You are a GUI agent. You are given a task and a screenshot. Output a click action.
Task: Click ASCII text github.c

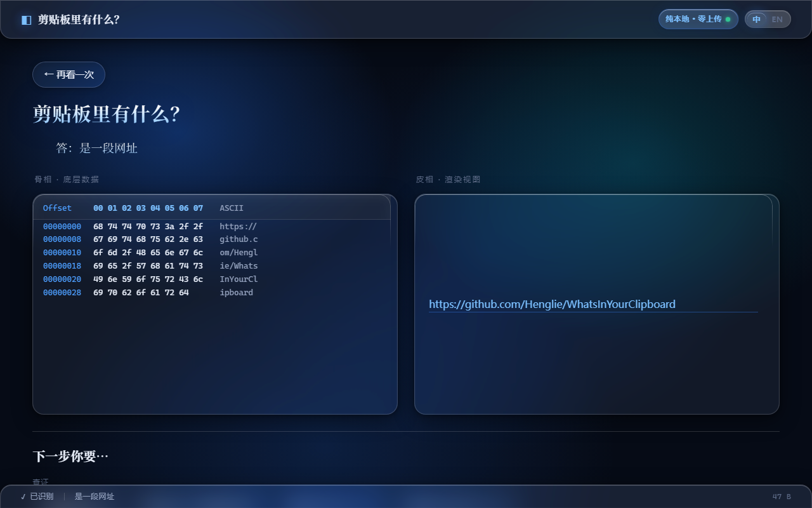point(239,239)
